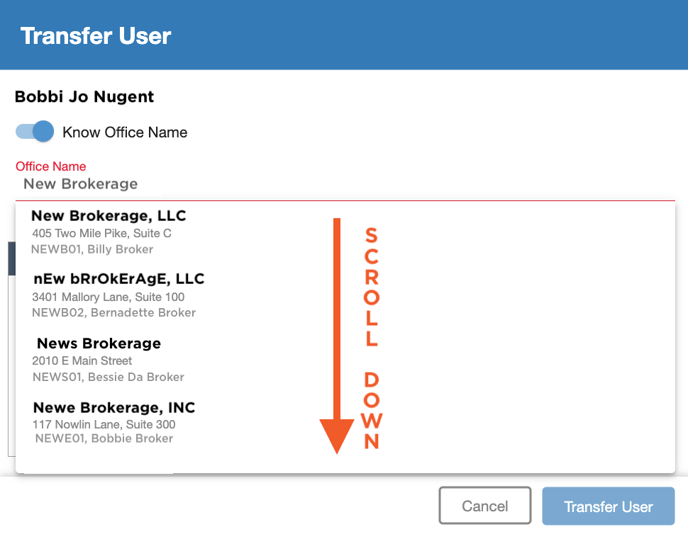Click the Office Name input field
The image size is (688, 534).
click(x=345, y=184)
